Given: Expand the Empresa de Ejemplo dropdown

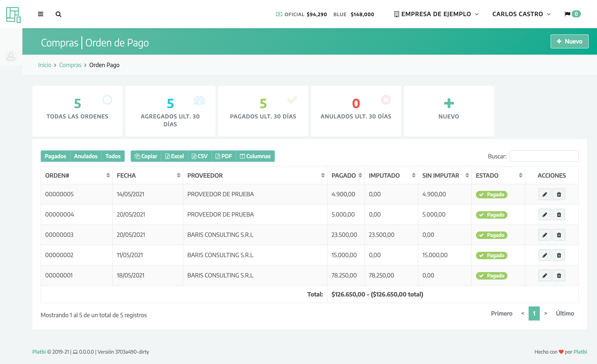Looking at the screenshot, I should [436, 14].
